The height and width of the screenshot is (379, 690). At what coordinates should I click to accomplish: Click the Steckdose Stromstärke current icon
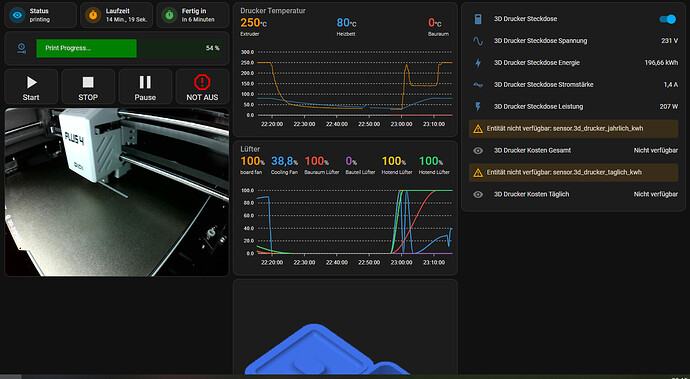[x=478, y=85]
